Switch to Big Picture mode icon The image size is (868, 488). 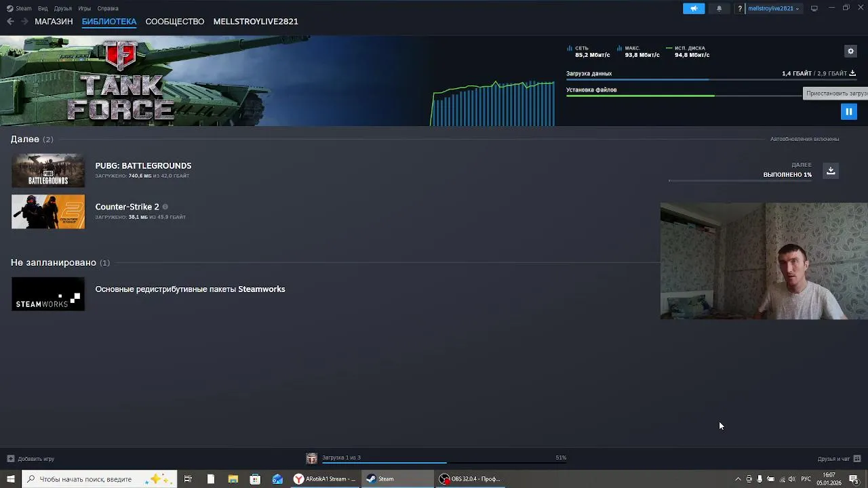click(814, 8)
